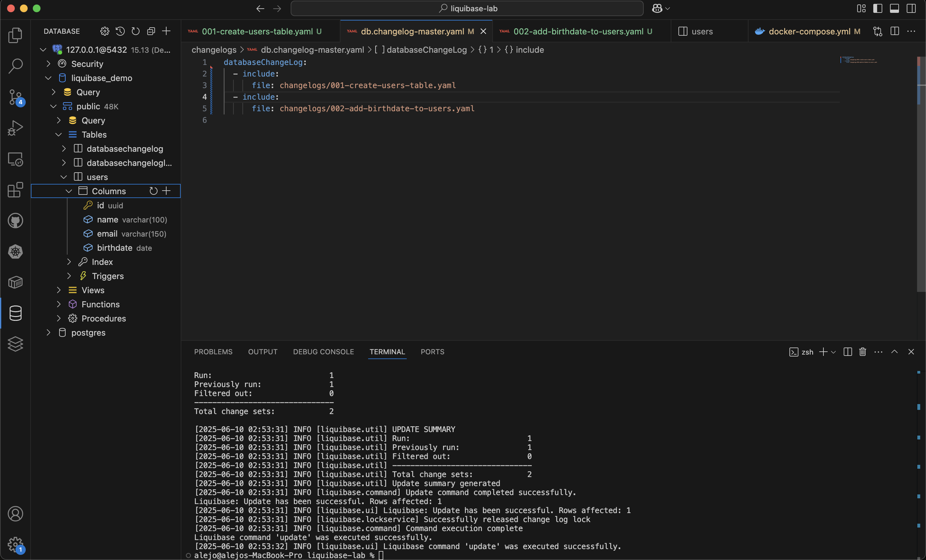Open the Copilot icon in title bar
The image size is (926, 560).
pos(657,8)
